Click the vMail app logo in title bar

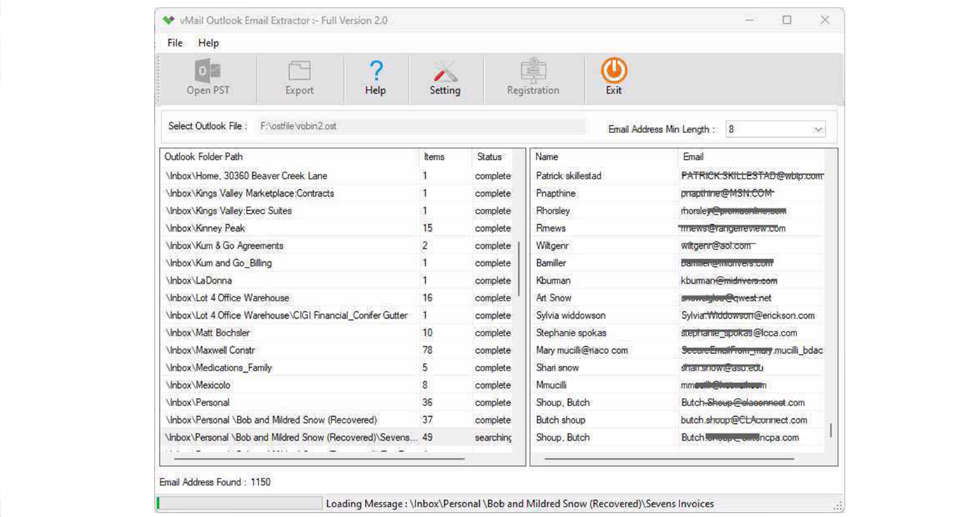168,20
